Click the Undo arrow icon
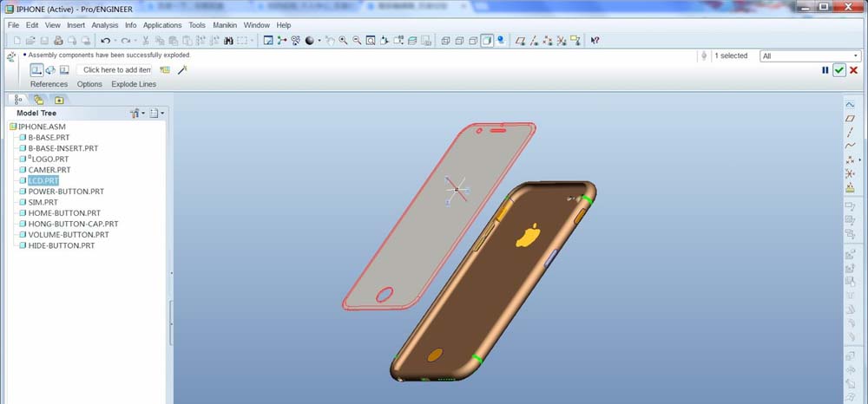Image resolution: width=868 pixels, height=404 pixels. click(105, 41)
